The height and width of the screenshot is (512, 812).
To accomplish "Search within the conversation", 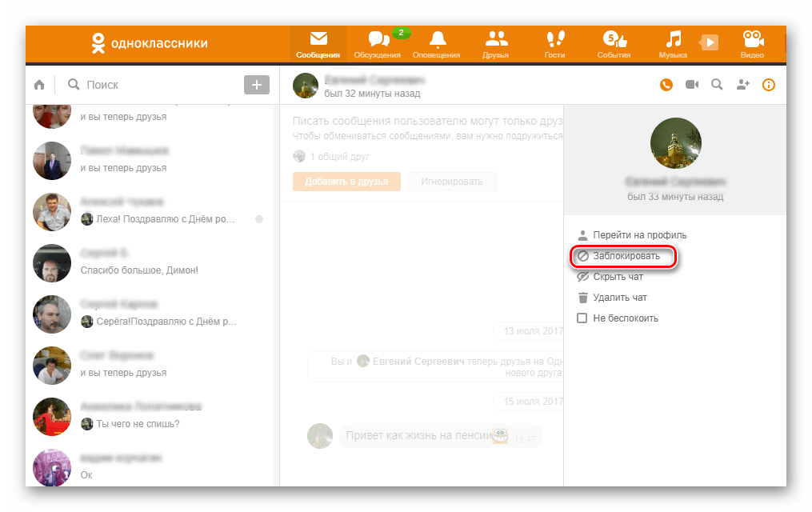I will [718, 84].
